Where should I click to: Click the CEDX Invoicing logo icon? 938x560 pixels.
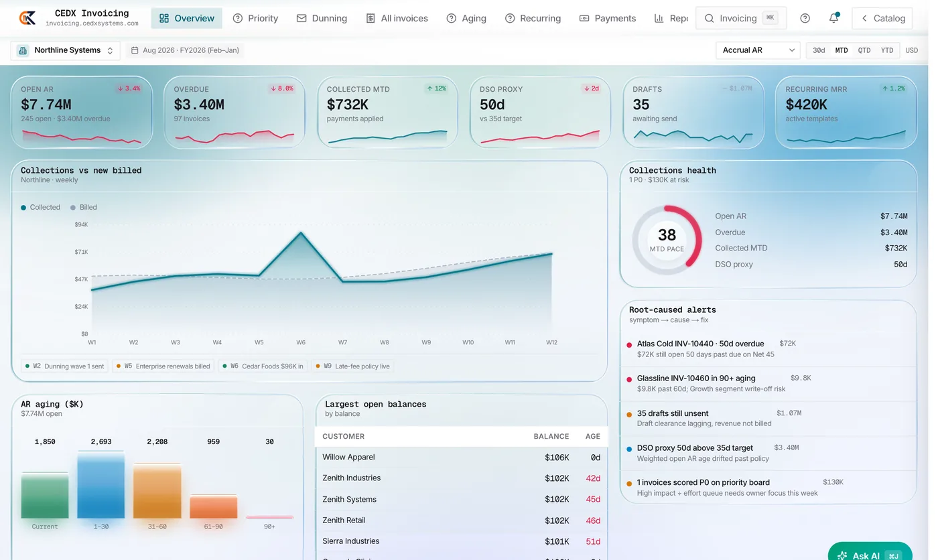tap(27, 18)
